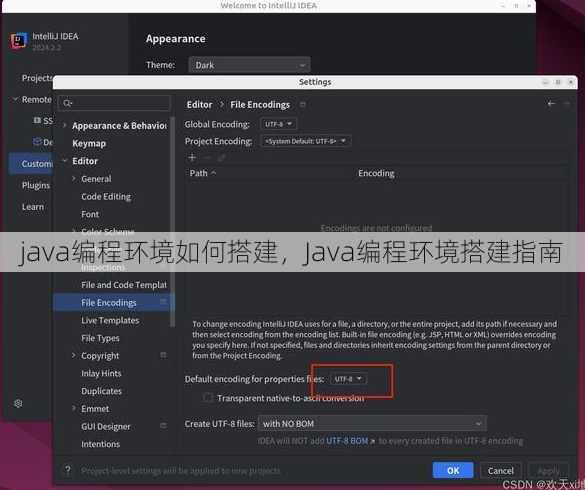The height and width of the screenshot is (490, 585).
Task: Sort by the Path column header
Action: [x=203, y=173]
